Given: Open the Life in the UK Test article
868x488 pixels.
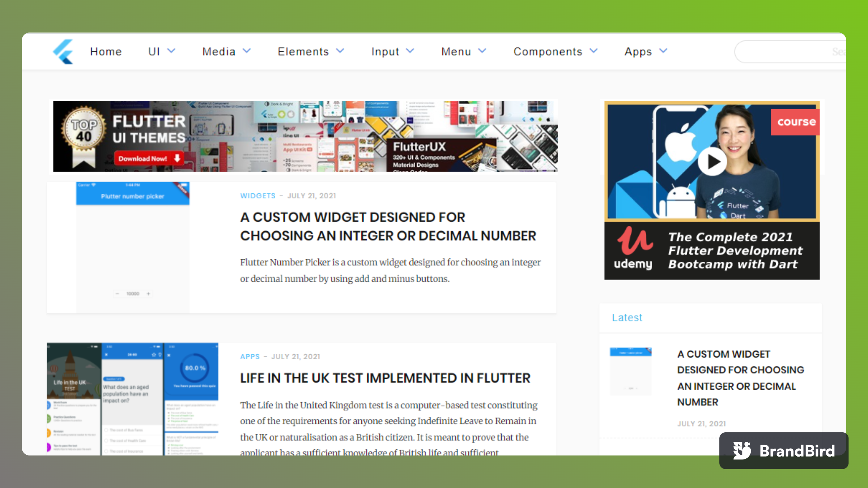Looking at the screenshot, I should [385, 378].
